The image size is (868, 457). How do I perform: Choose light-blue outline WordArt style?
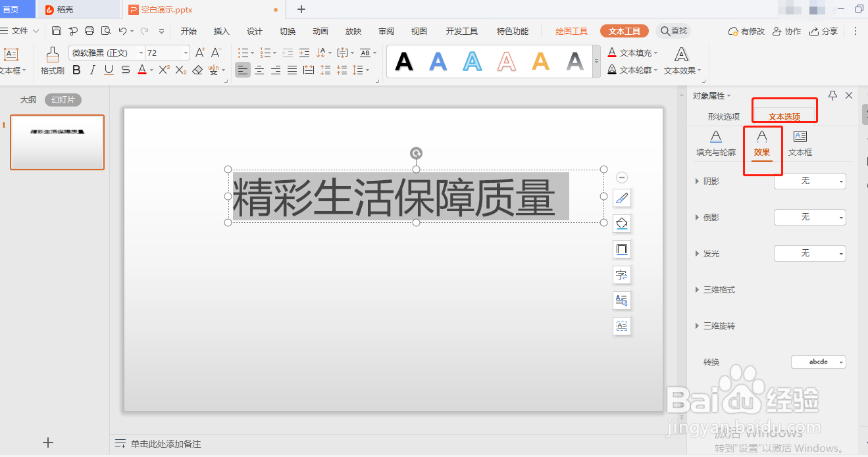[x=472, y=62]
